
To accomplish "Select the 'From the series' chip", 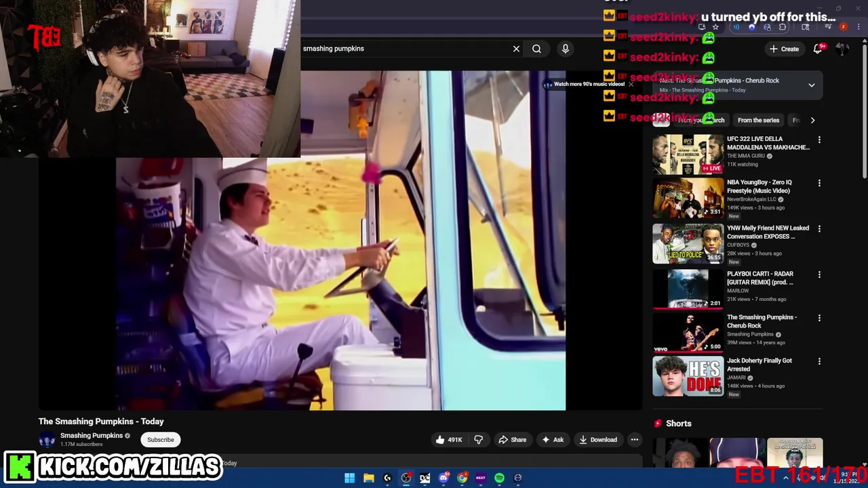I will (x=758, y=121).
